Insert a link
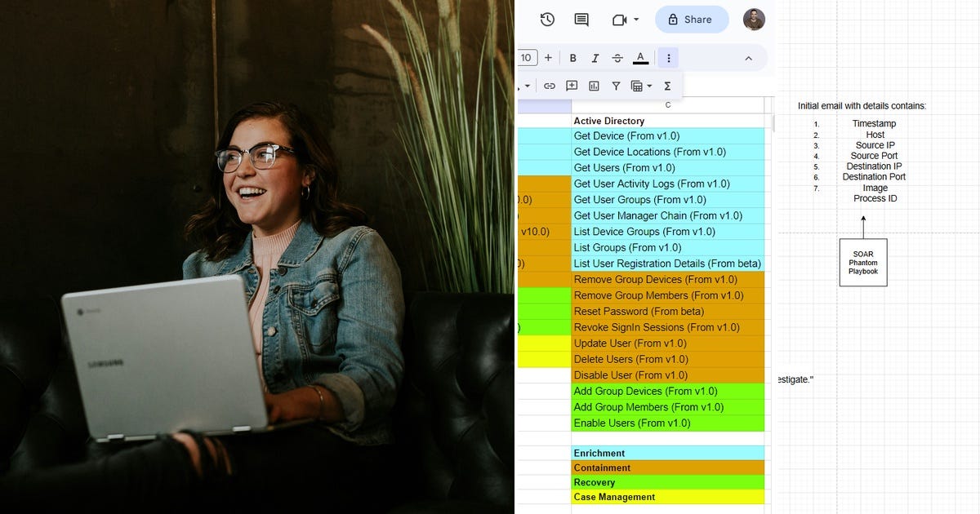Viewport: 980px width, 514px height. (x=550, y=85)
